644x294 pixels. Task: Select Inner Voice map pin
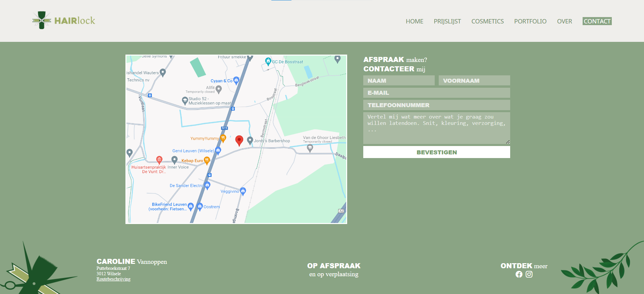click(x=174, y=160)
